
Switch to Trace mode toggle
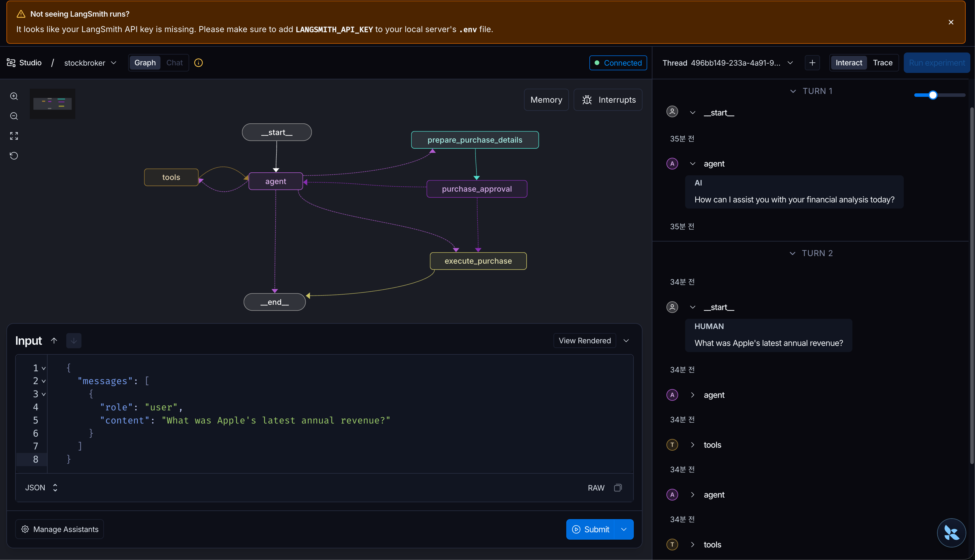point(882,63)
